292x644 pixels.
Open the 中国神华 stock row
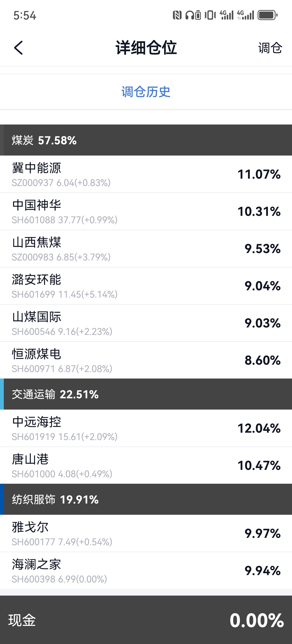pos(146,212)
